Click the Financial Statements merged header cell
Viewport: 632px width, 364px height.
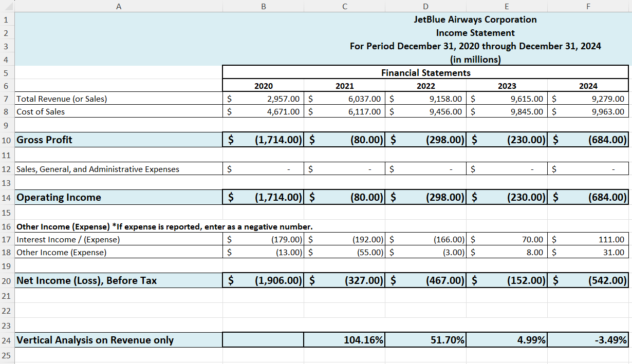click(425, 72)
